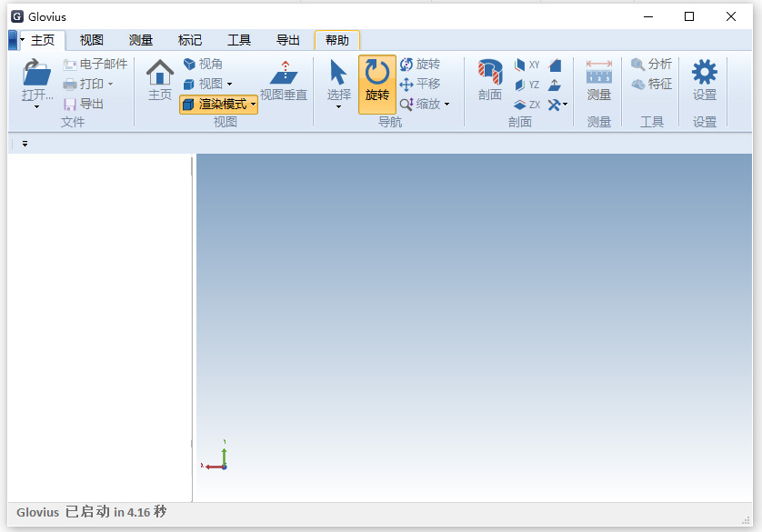Click the 特征 features icon
The width and height of the screenshot is (762, 532).
650,84
